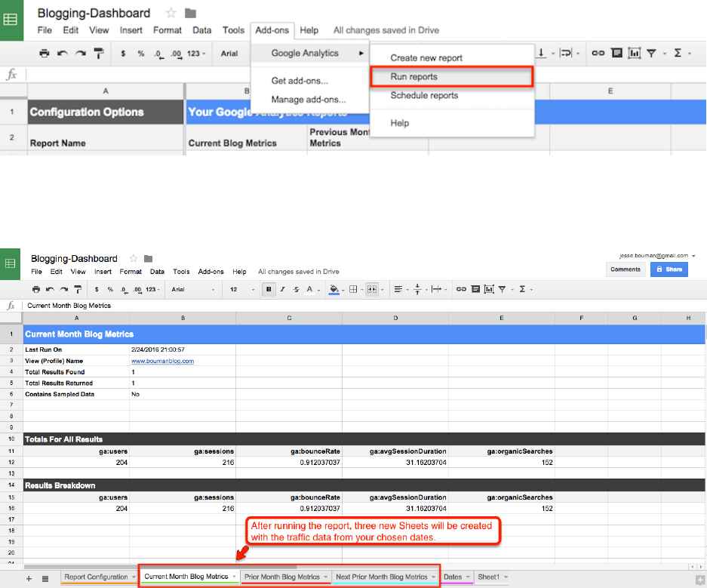Switch to Sheet1 tab
The width and height of the screenshot is (707, 588).
(488, 577)
